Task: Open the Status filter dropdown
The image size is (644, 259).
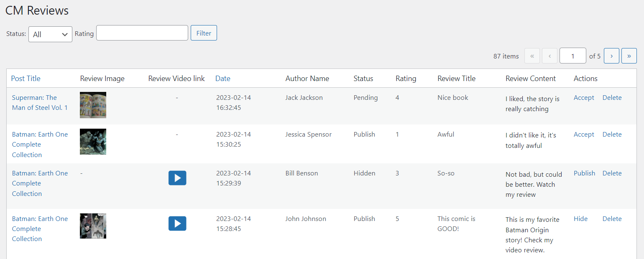Action: 50,34
